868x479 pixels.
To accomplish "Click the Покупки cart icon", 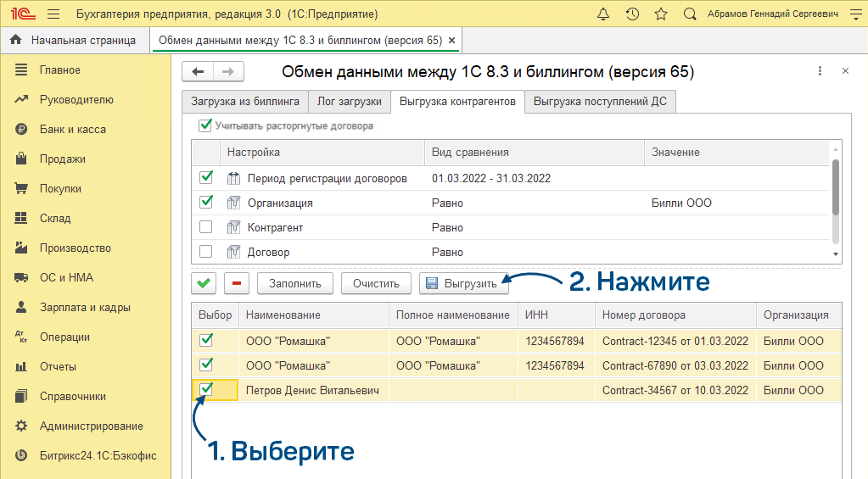I will coord(21,188).
